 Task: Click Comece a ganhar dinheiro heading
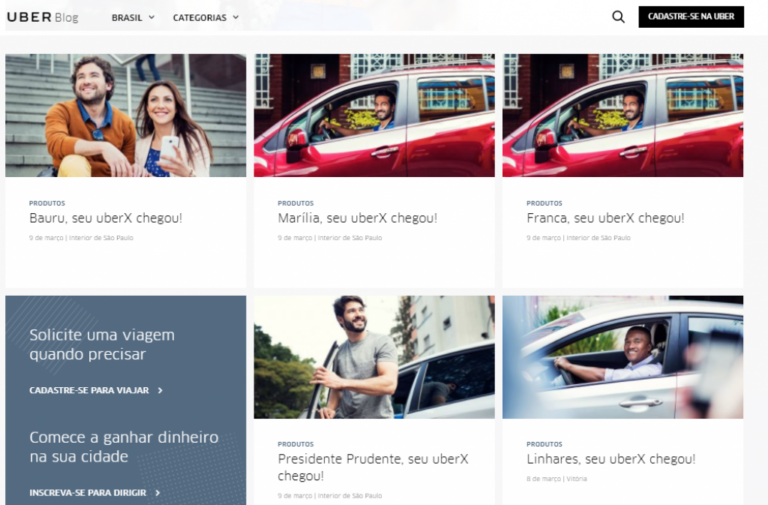point(124,447)
